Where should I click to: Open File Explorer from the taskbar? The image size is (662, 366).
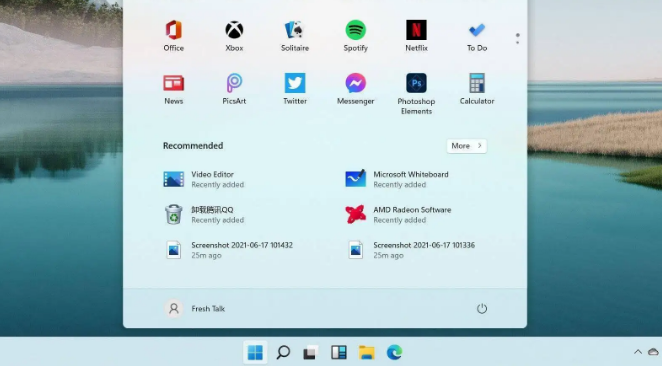pos(366,352)
